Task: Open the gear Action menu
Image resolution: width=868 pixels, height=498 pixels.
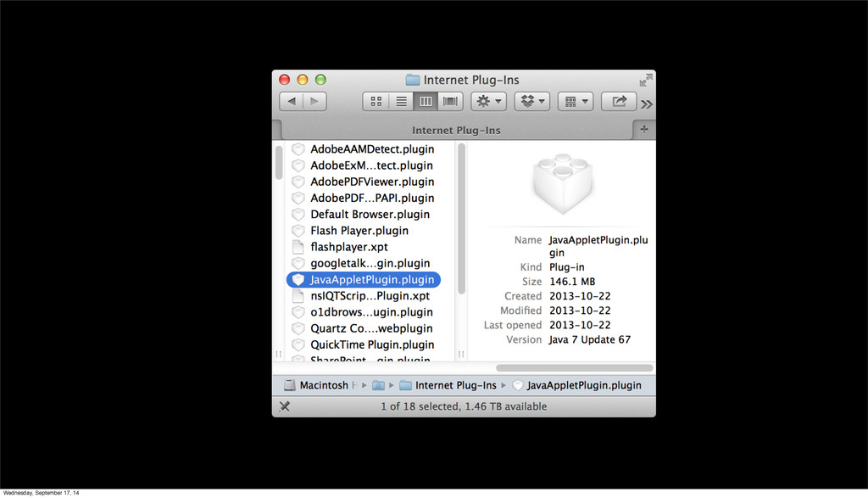Action: (488, 101)
